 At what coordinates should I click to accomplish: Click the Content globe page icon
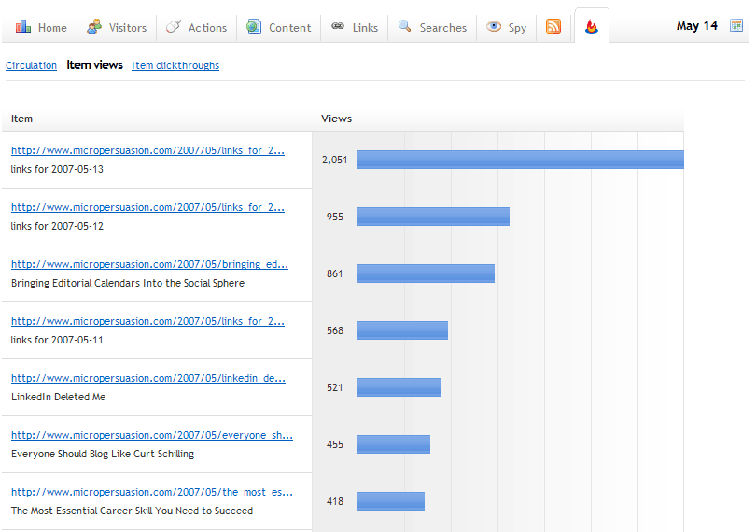coord(254,26)
